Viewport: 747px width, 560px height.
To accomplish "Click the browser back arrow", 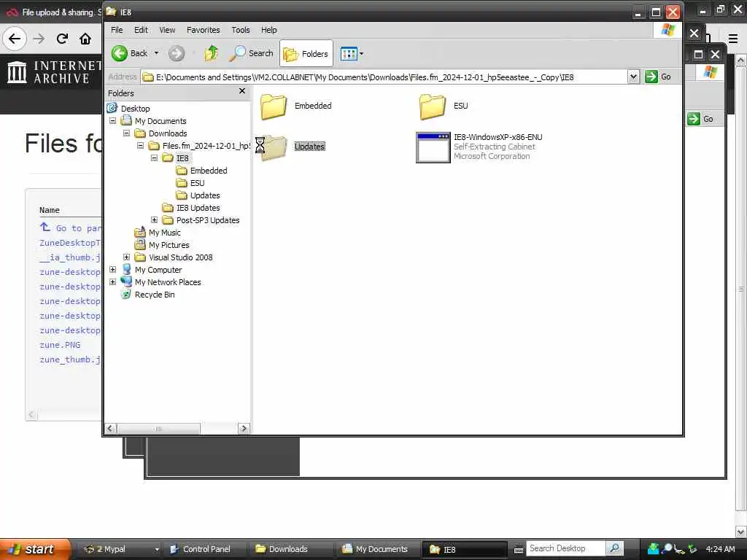I will pyautogui.click(x=15, y=39).
